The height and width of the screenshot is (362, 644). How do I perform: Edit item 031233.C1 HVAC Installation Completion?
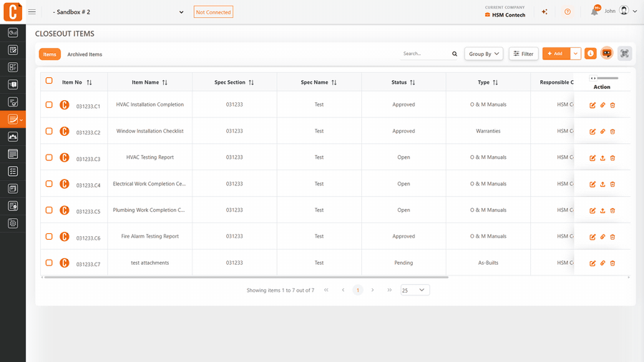click(x=592, y=105)
